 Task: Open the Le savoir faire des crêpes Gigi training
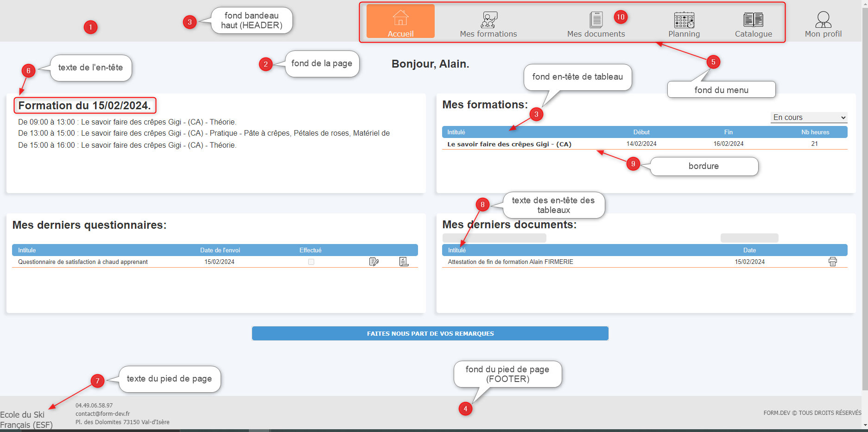pos(509,144)
